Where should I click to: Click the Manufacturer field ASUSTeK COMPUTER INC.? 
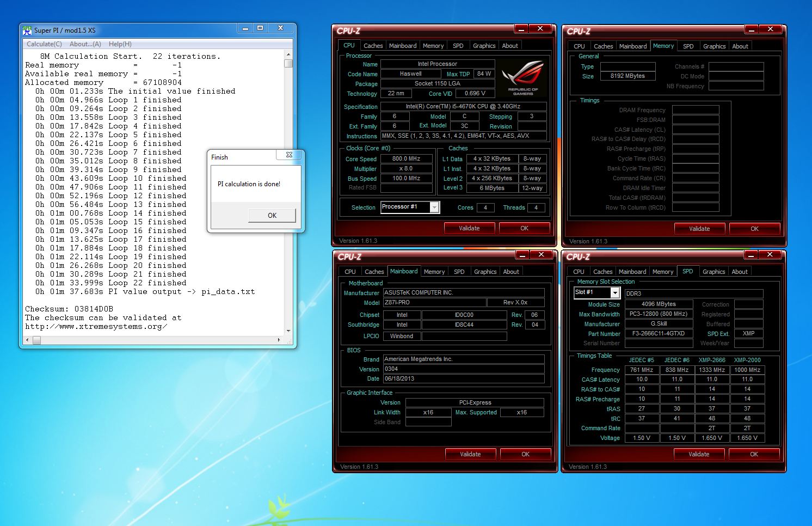click(x=464, y=293)
